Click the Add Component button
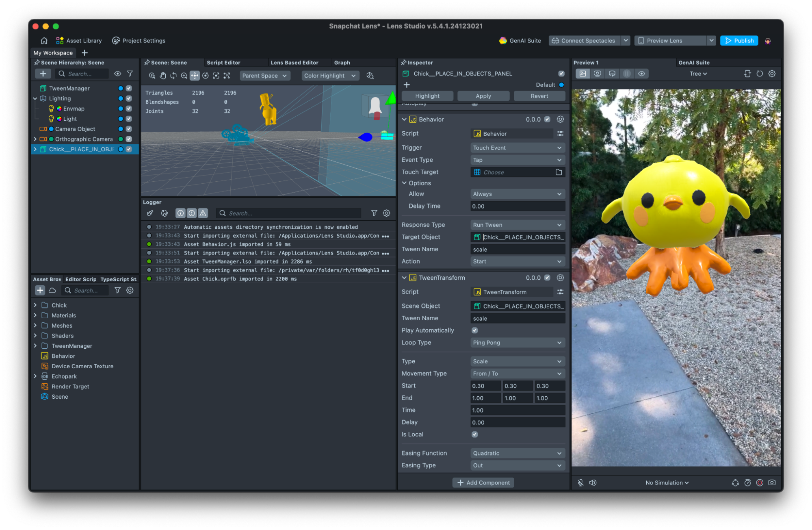Viewport: 812px width, 530px height. pyautogui.click(x=483, y=482)
